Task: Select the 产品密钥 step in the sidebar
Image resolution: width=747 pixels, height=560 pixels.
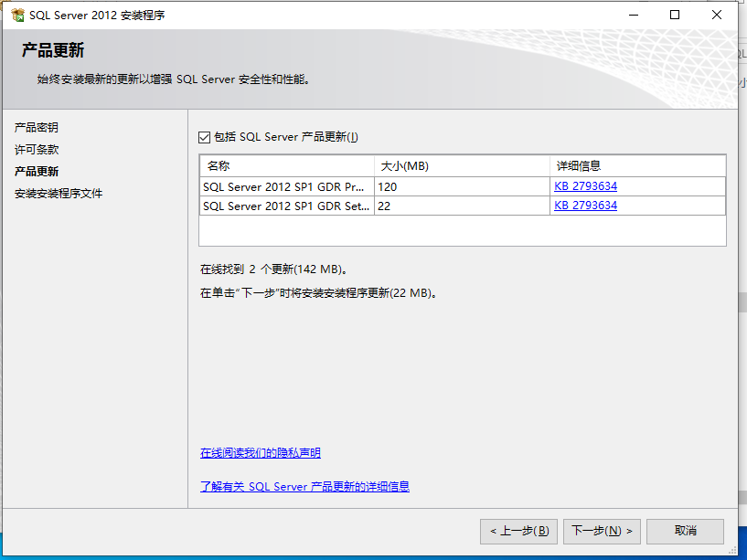Action: (x=37, y=128)
